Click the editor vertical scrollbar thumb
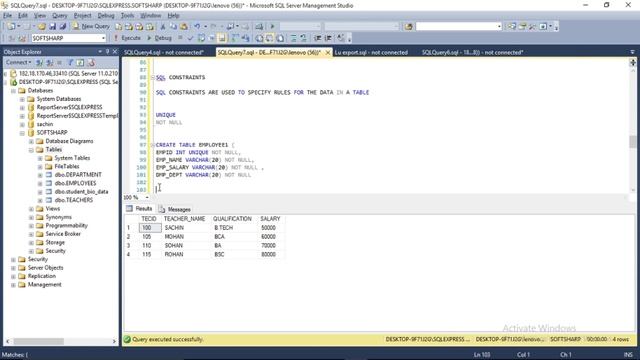The width and height of the screenshot is (640, 360). [x=633, y=142]
